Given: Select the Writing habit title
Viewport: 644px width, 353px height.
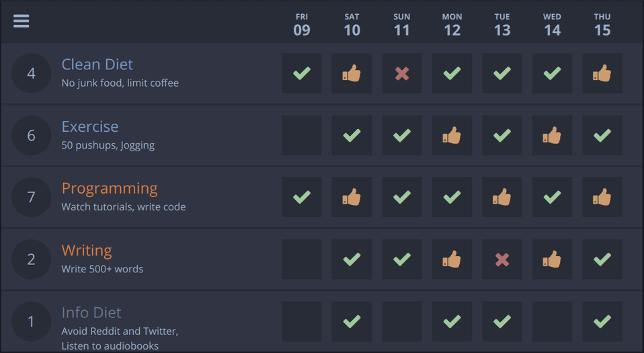Looking at the screenshot, I should 87,251.
